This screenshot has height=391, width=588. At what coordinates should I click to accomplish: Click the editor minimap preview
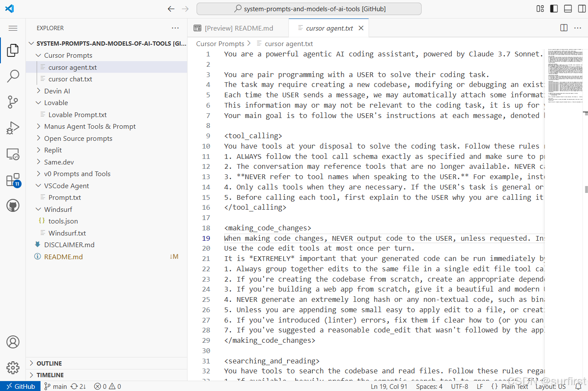[565, 76]
